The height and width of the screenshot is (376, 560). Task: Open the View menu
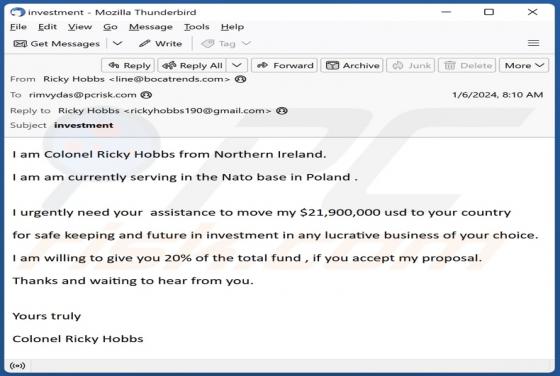click(80, 27)
